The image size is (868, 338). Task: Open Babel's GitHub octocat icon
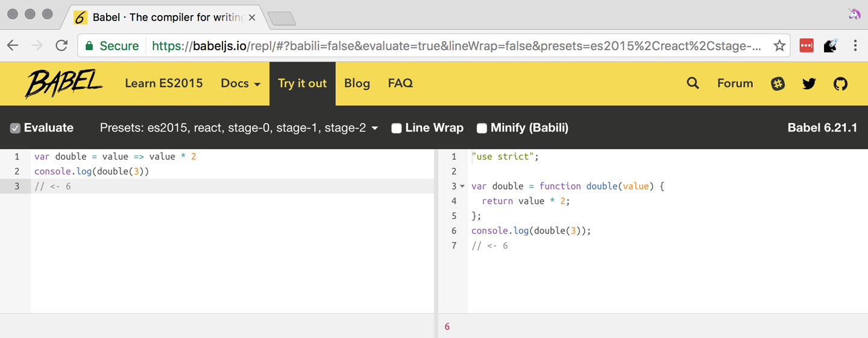(x=840, y=84)
